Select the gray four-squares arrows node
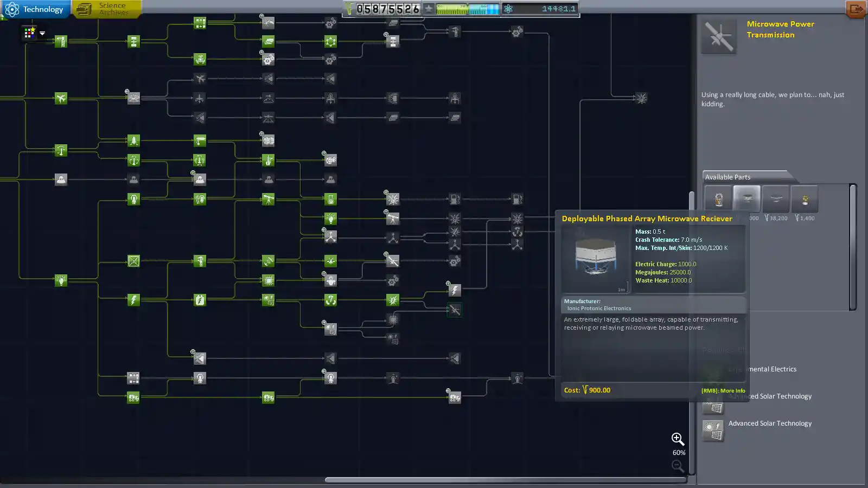Viewport: 868px width, 488px height. click(x=133, y=378)
